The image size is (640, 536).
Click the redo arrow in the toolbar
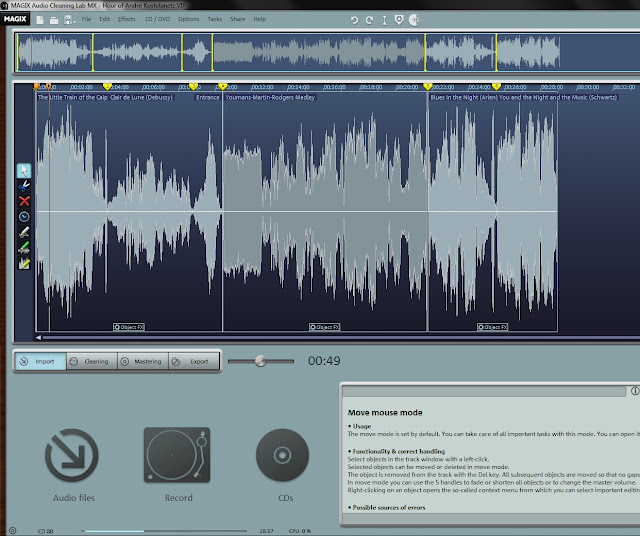pyautogui.click(x=369, y=20)
